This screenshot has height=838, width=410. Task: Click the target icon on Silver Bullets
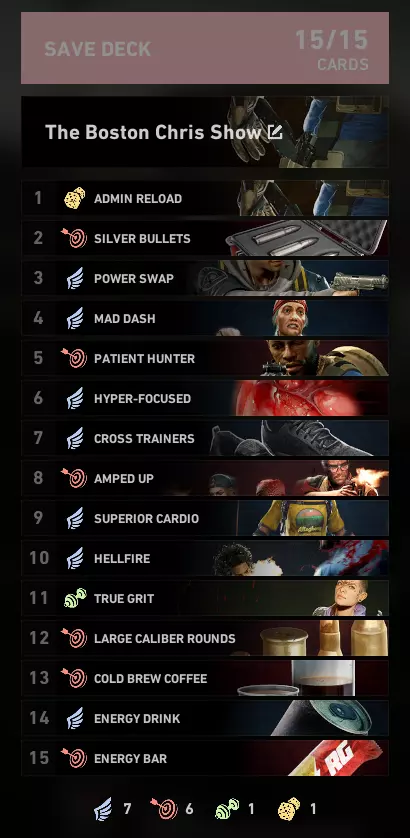(x=74, y=238)
